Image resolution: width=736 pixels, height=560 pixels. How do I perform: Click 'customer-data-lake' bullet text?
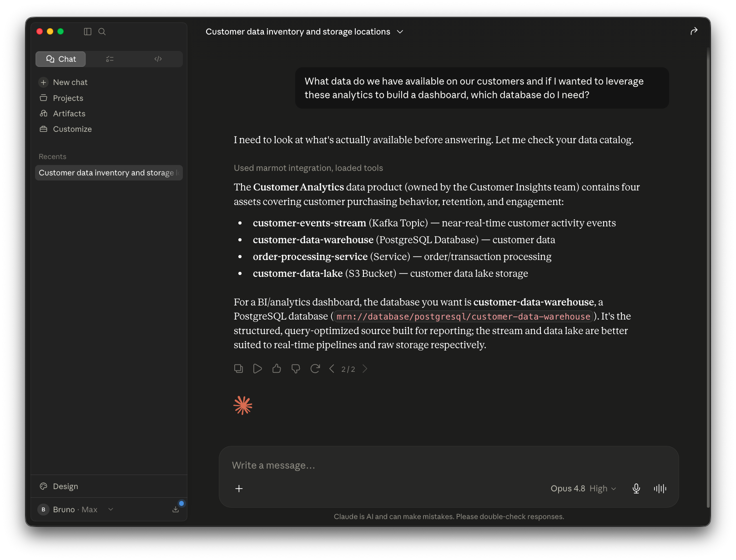pyautogui.click(x=297, y=274)
